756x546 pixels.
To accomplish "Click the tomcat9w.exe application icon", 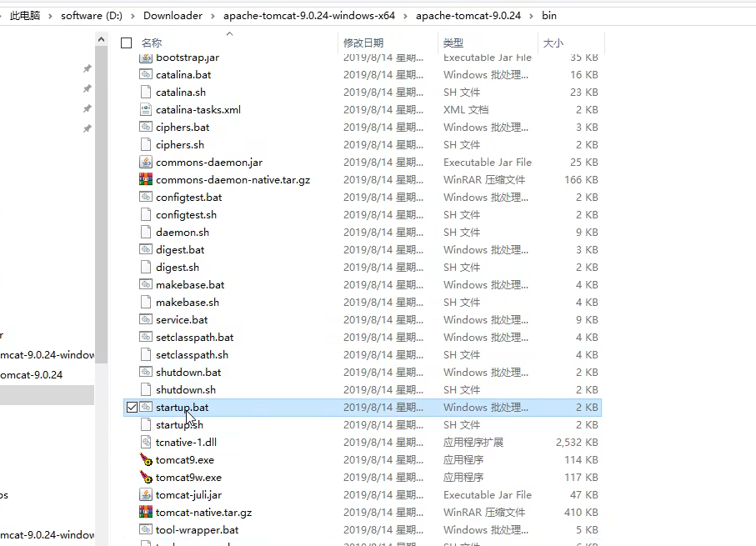I will 146,477.
